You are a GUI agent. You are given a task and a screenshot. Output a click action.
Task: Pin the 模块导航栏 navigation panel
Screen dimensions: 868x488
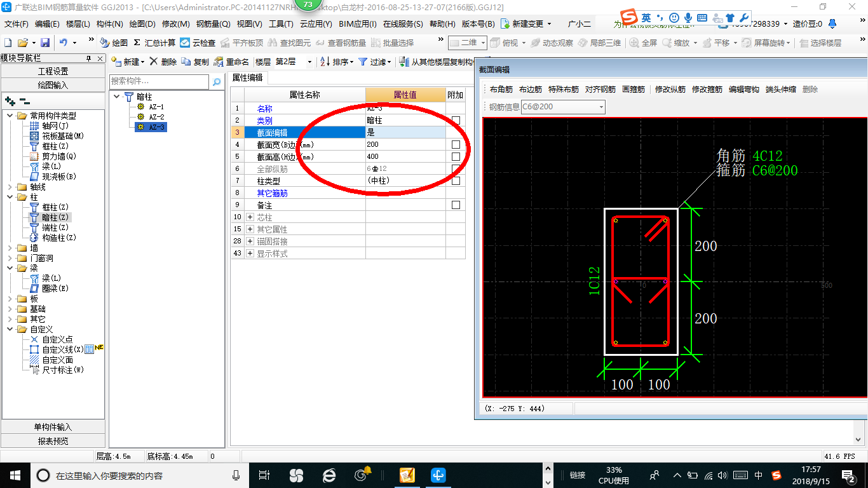tap(89, 58)
